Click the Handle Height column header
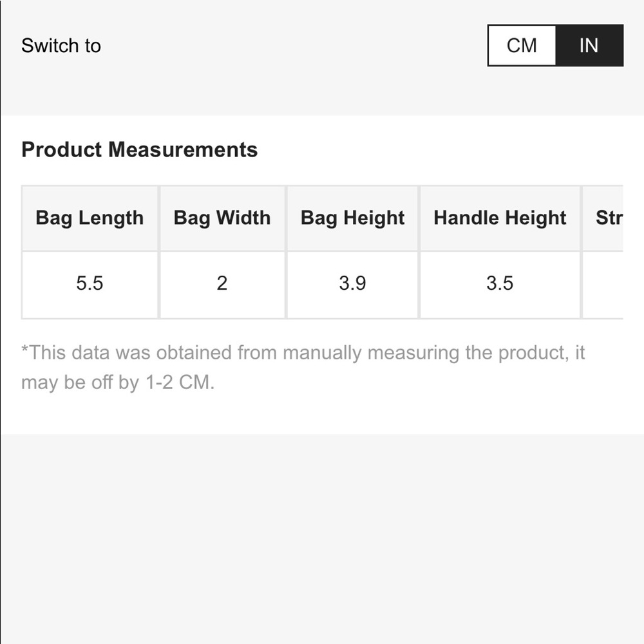 click(500, 218)
